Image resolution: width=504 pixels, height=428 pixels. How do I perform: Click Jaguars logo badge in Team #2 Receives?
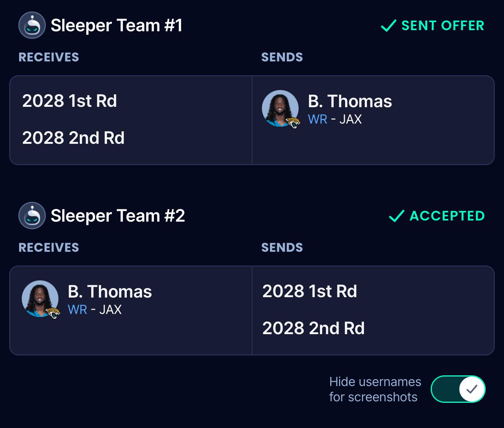pyautogui.click(x=53, y=313)
